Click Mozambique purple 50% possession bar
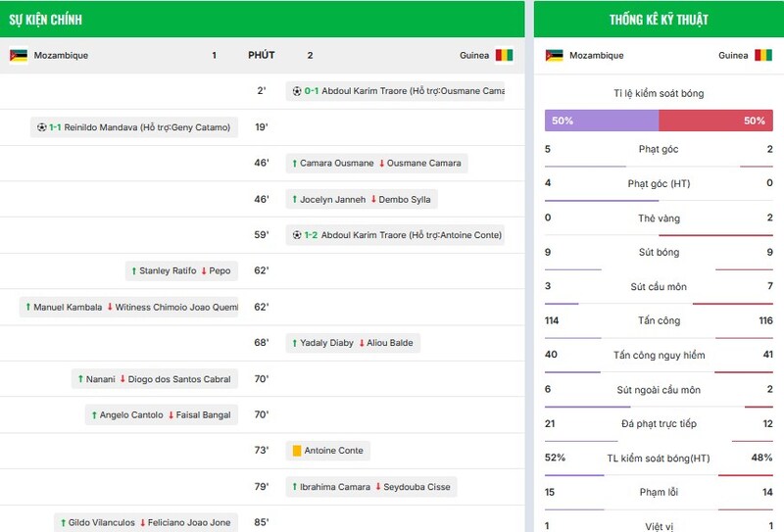Image resolution: width=784 pixels, height=532 pixels. [602, 121]
